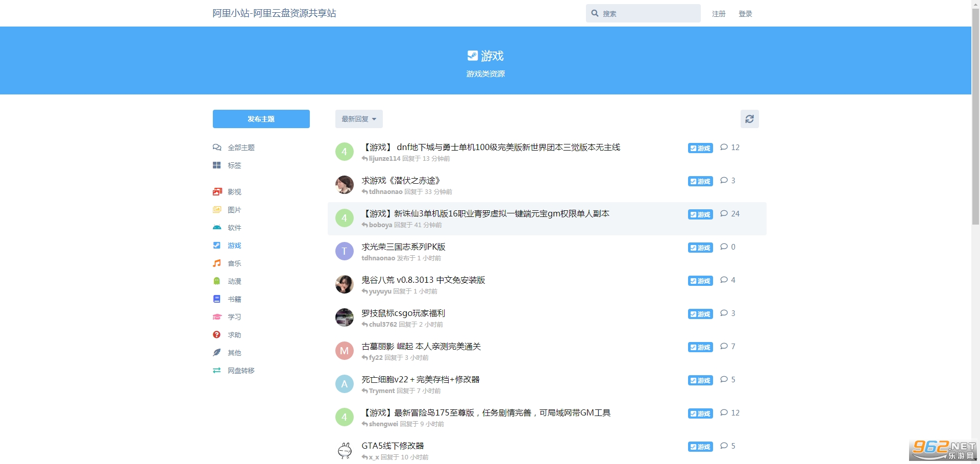
Task: Select the 软件 sidebar category
Action: 234,228
